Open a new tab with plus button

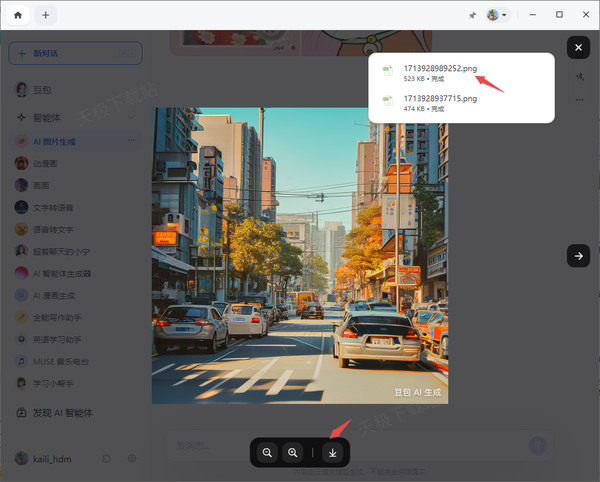(46, 15)
